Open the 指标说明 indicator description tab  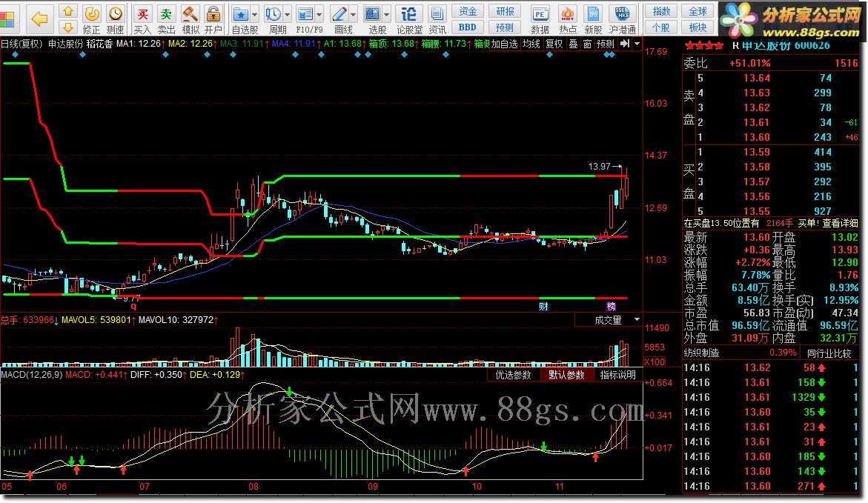pos(618,375)
